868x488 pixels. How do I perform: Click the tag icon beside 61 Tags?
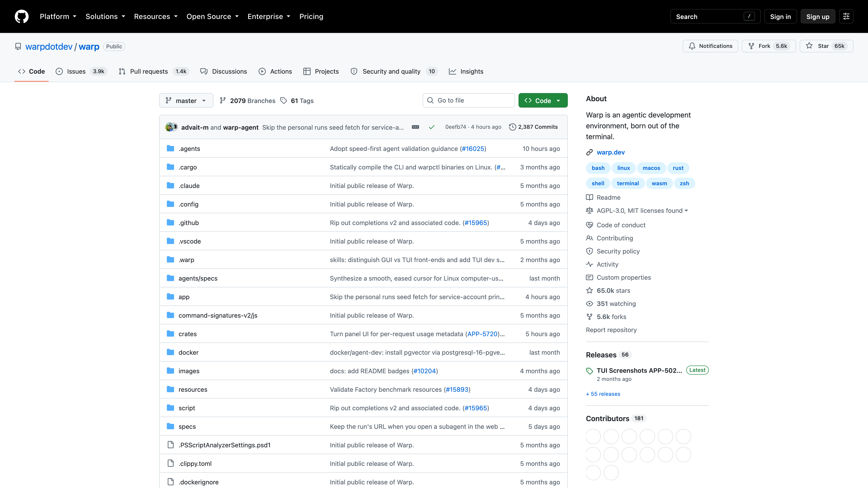284,100
